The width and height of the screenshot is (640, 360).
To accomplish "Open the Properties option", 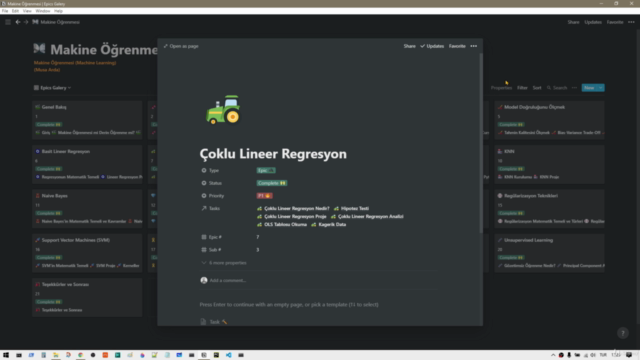I will click(501, 88).
